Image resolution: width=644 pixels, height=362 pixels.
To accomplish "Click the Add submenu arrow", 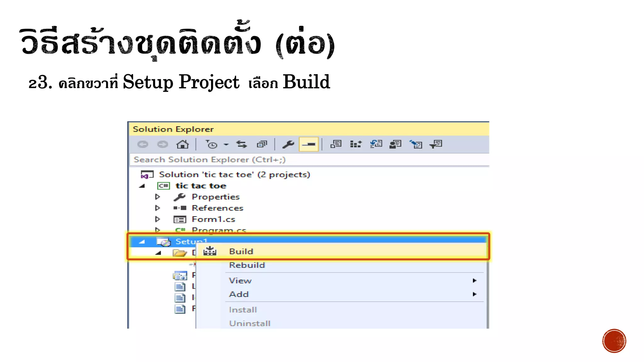I will point(475,294).
